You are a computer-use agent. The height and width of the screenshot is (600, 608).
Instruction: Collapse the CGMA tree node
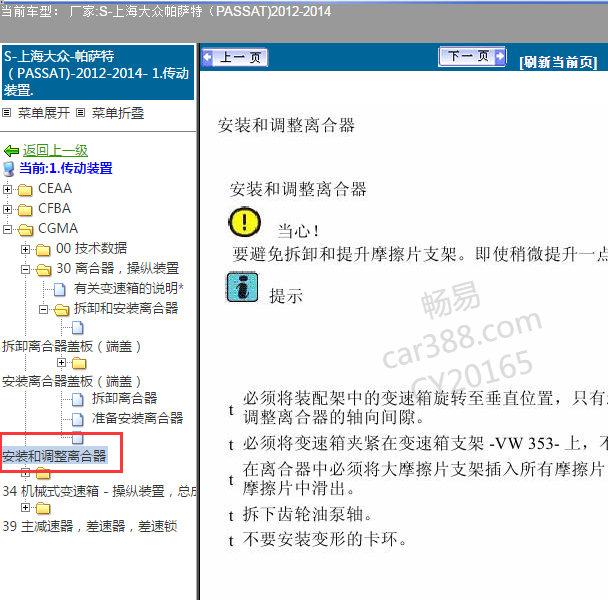tap(7, 229)
